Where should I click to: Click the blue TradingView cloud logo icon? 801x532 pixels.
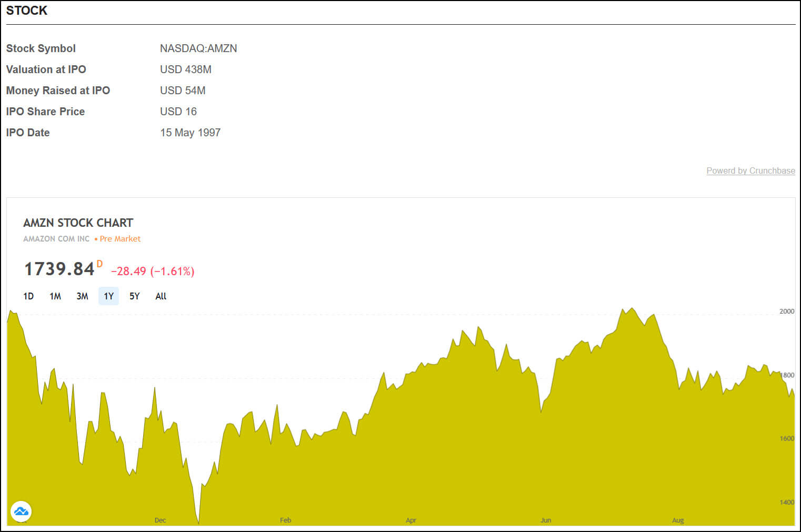point(21,511)
